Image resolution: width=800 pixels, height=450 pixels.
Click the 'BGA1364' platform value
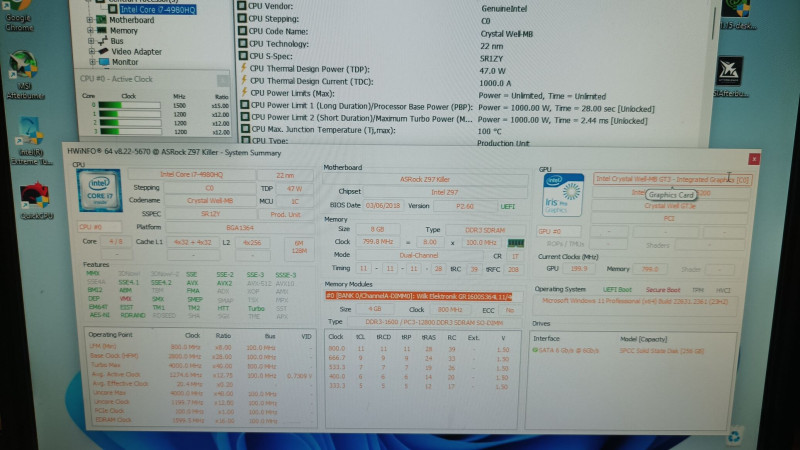239,228
